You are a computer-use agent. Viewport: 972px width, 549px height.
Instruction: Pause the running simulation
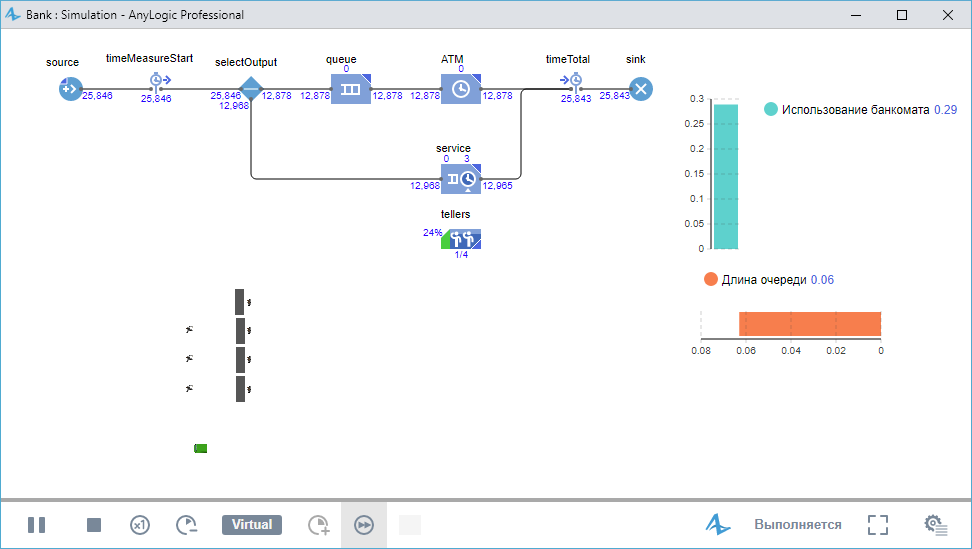coord(37,525)
